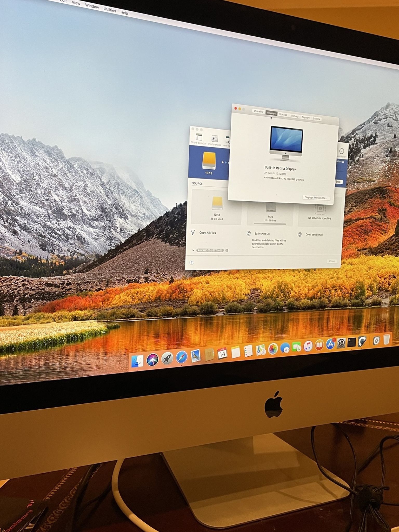Click Displays Preferences button
The height and width of the screenshot is (532, 399).
(x=316, y=198)
